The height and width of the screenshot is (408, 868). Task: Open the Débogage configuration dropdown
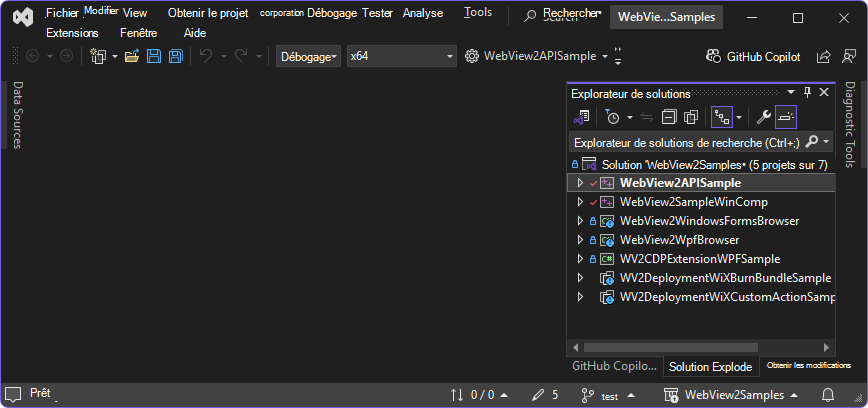tap(308, 56)
